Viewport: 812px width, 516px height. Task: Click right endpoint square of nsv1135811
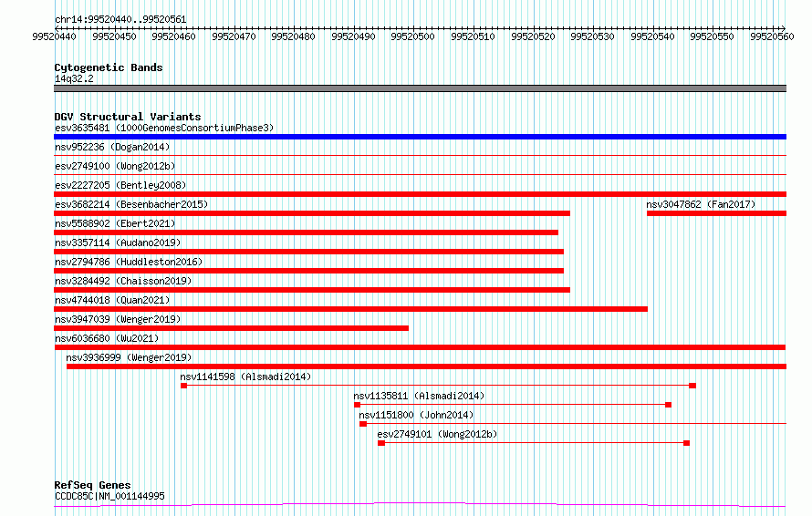669,405
